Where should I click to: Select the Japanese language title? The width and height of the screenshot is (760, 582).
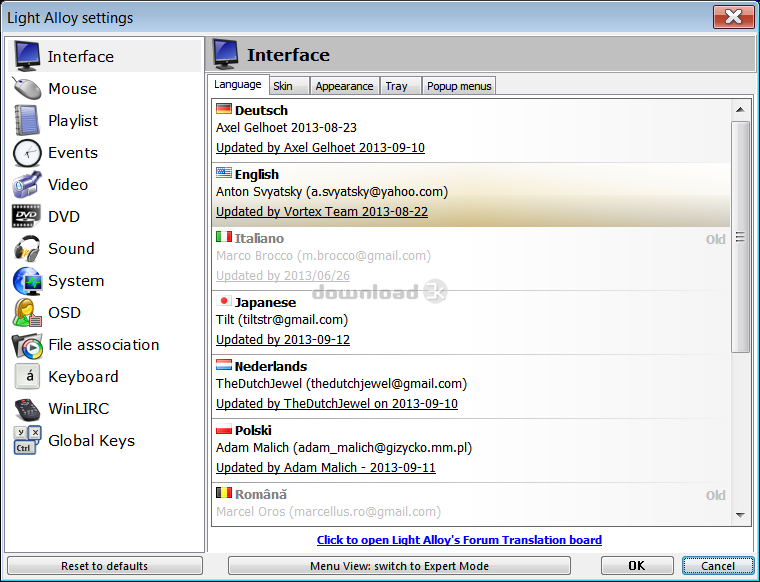[265, 302]
